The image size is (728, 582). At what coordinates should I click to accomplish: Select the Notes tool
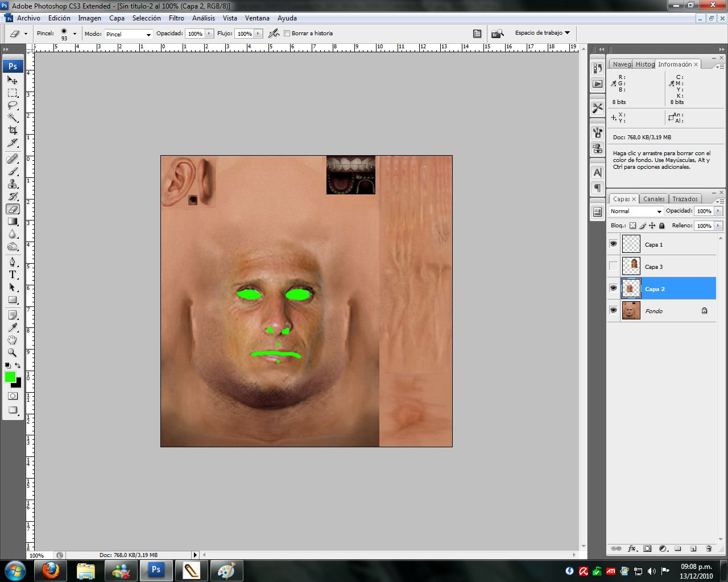point(13,315)
